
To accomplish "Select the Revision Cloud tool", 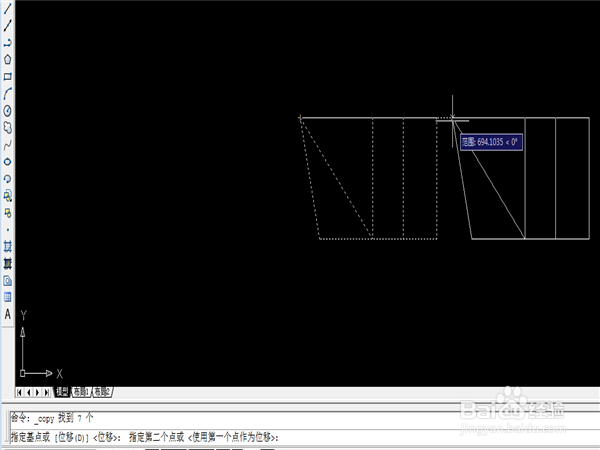I will tap(8, 128).
